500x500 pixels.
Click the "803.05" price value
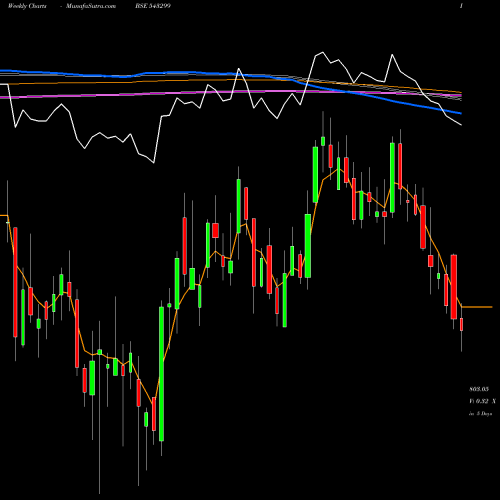pyautogui.click(x=479, y=389)
